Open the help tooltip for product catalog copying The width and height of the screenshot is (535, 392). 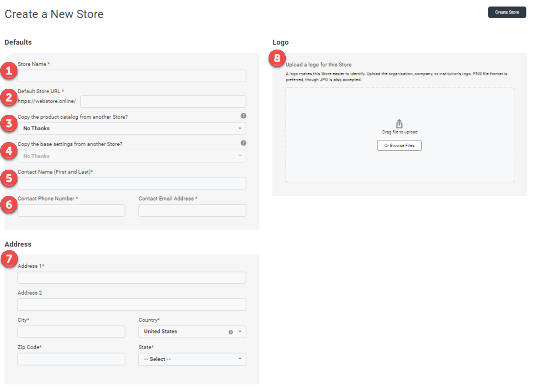point(244,115)
